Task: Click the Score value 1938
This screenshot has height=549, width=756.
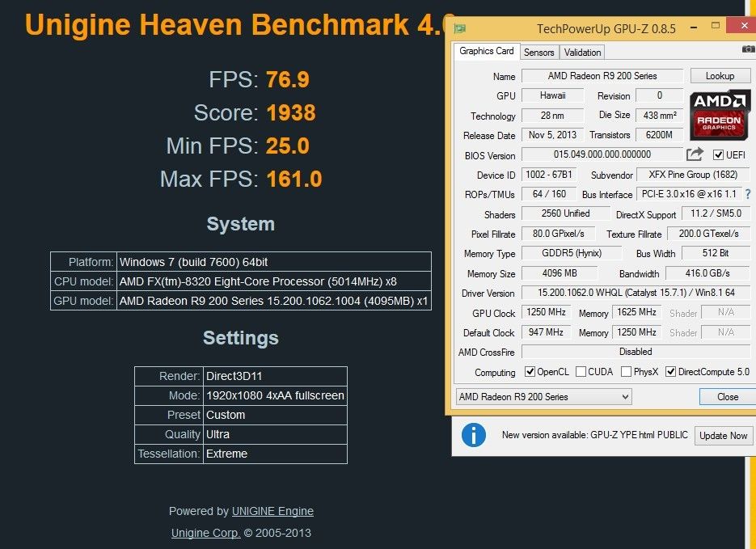Action: click(291, 112)
